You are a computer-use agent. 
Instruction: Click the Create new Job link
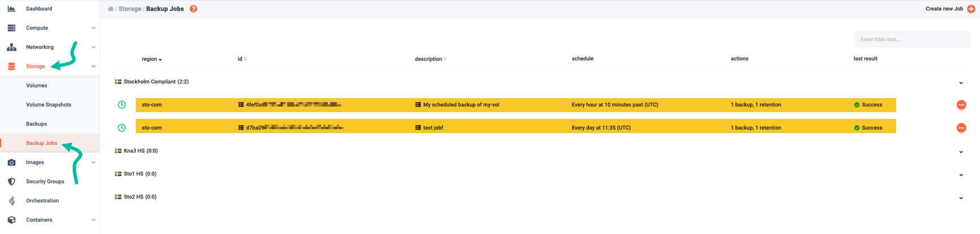(x=944, y=8)
